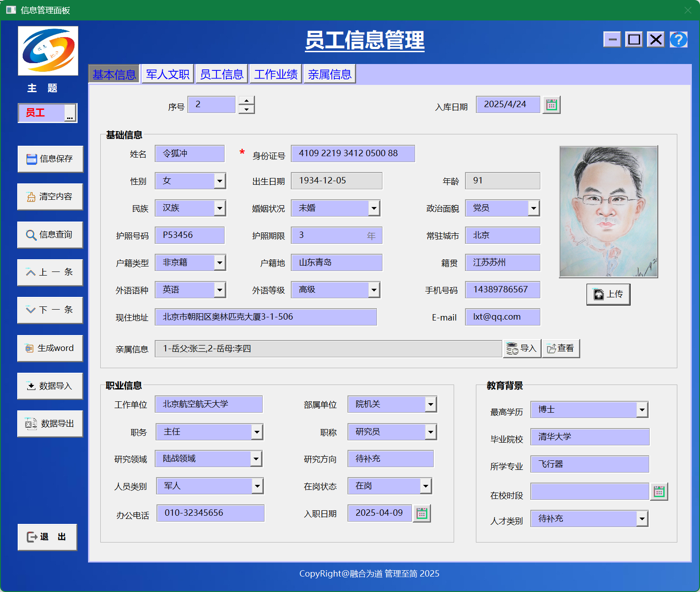Click the 工作单位 field
This screenshot has height=592, width=700.
click(x=209, y=404)
